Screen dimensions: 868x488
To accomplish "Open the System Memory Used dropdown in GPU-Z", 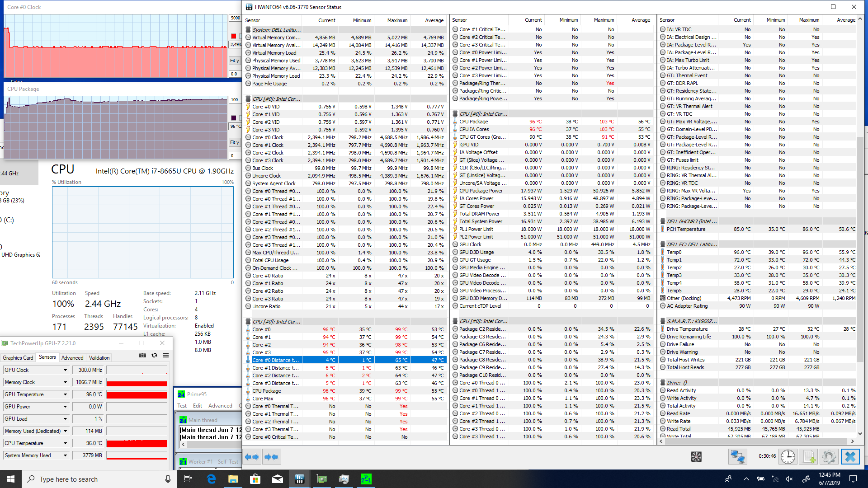I will coord(65,455).
